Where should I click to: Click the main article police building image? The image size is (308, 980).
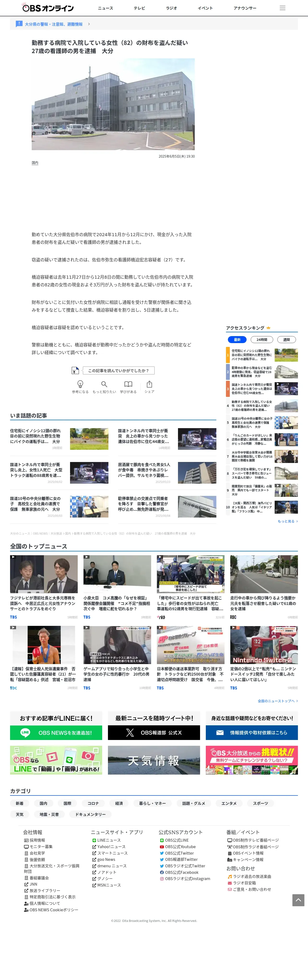113,104
